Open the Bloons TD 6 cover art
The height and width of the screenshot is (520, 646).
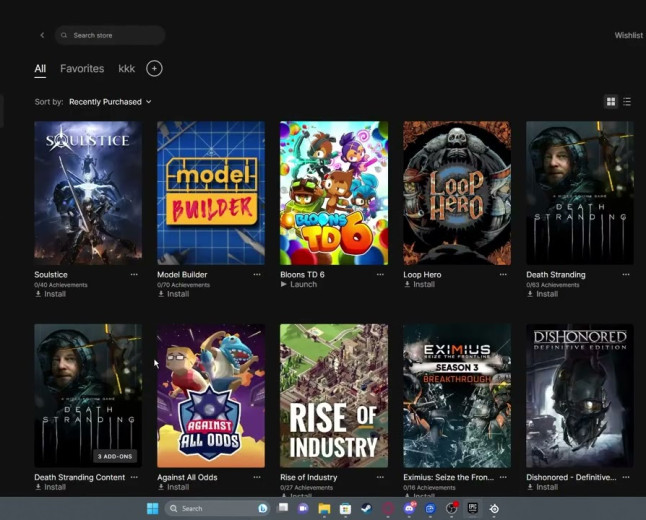click(334, 193)
